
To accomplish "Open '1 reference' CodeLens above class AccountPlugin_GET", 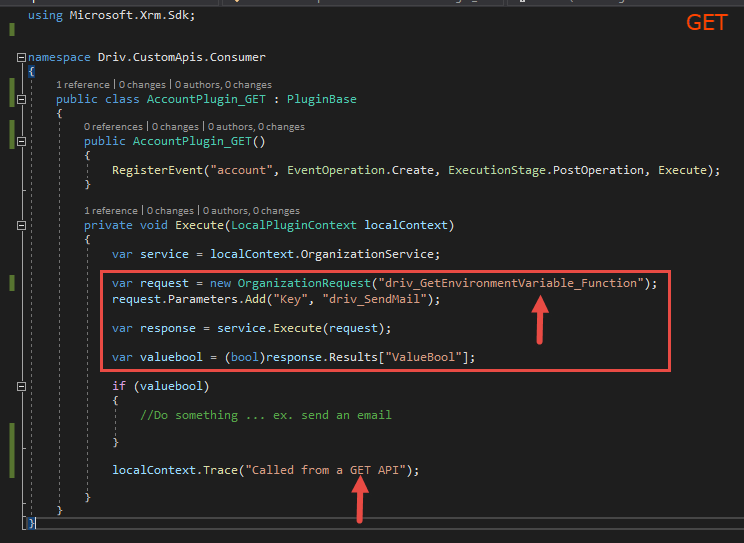I will [83, 85].
